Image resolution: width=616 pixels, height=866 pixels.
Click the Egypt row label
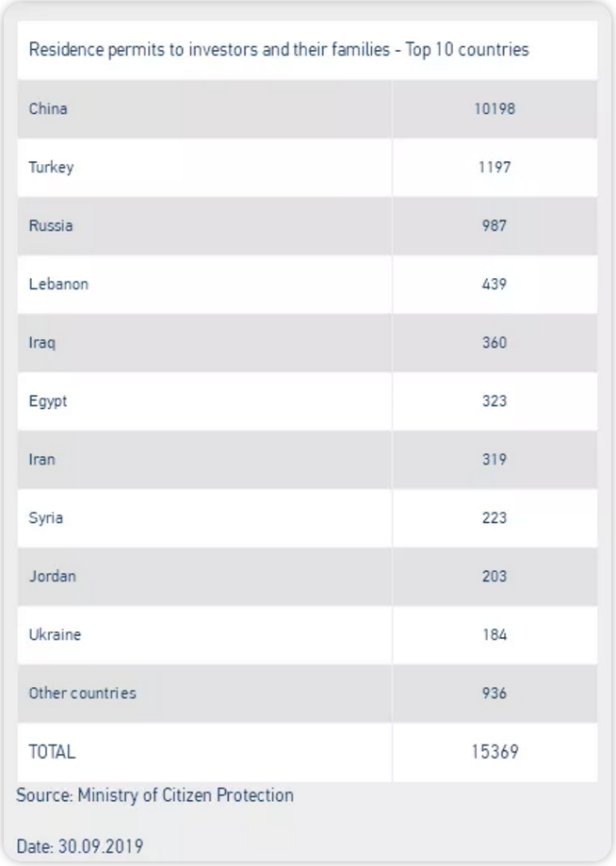pyautogui.click(x=48, y=400)
